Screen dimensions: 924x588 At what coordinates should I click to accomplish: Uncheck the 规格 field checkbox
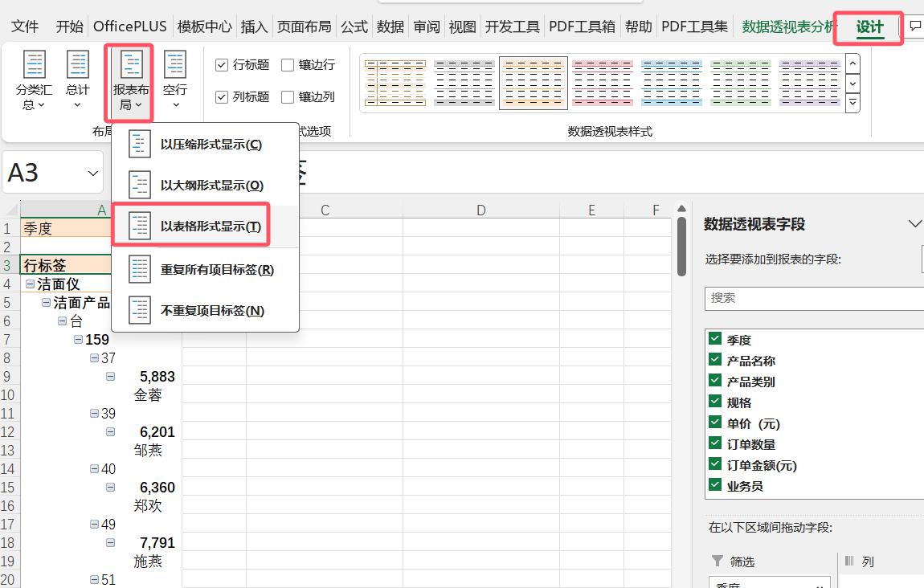coord(715,402)
